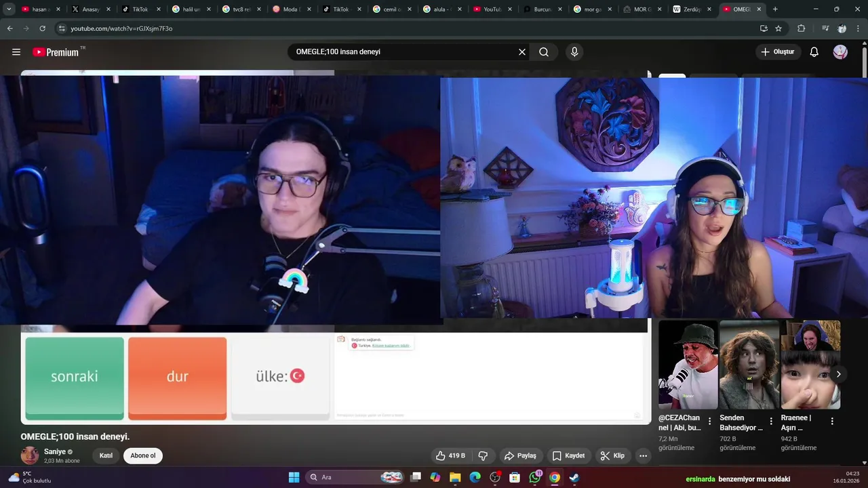The width and height of the screenshot is (868, 488).
Task: Open Task View on taskbar
Action: click(416, 477)
